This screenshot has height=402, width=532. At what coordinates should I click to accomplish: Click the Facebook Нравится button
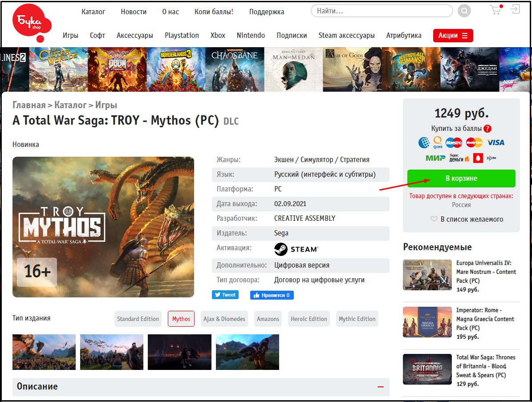click(272, 295)
